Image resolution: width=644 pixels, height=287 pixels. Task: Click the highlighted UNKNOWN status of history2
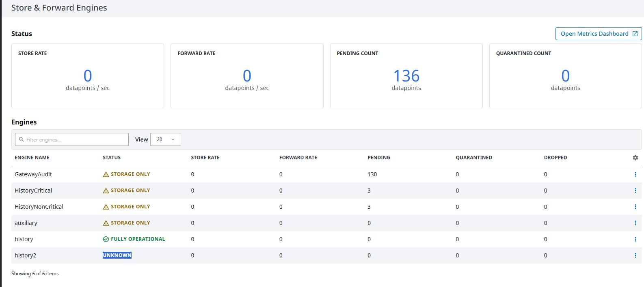tap(117, 255)
